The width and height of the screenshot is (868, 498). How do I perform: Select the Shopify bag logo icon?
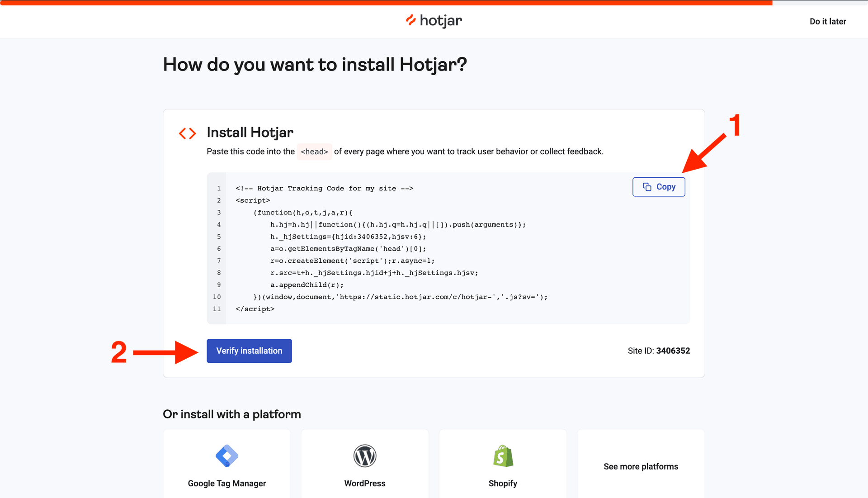click(x=503, y=456)
